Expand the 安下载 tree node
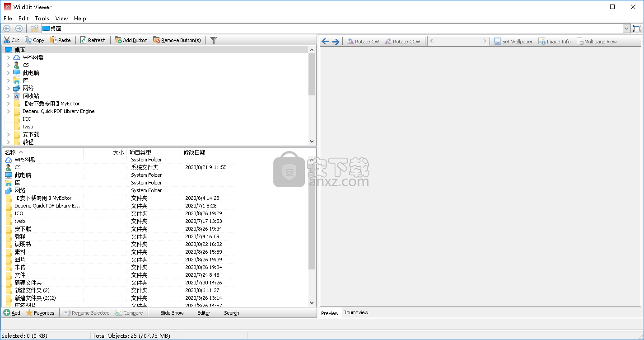644x340 pixels. (8, 134)
